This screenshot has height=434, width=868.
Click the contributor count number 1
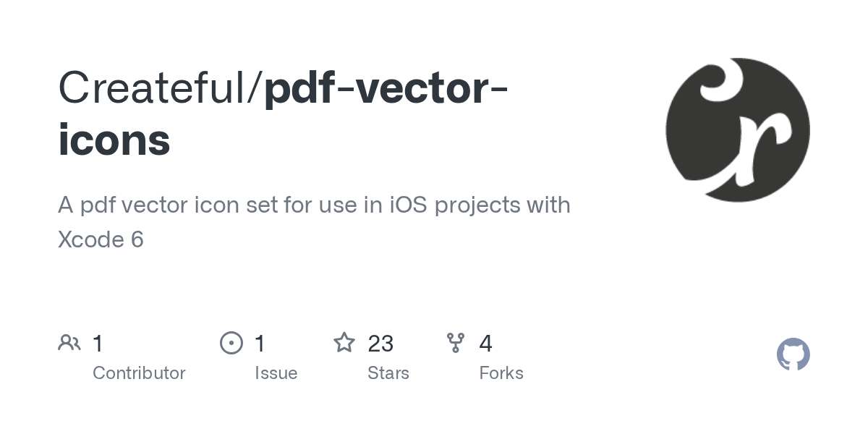coord(98,343)
